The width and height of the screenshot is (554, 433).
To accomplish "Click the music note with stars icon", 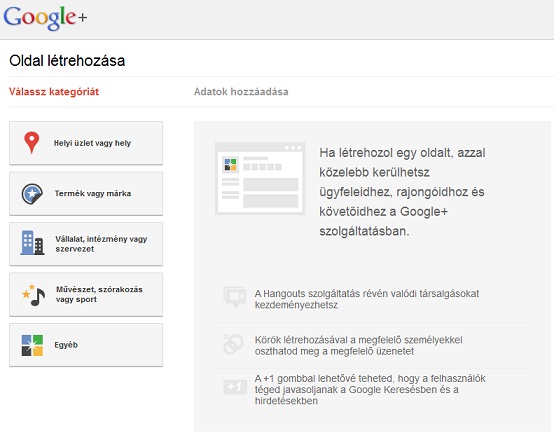I will coord(34,295).
